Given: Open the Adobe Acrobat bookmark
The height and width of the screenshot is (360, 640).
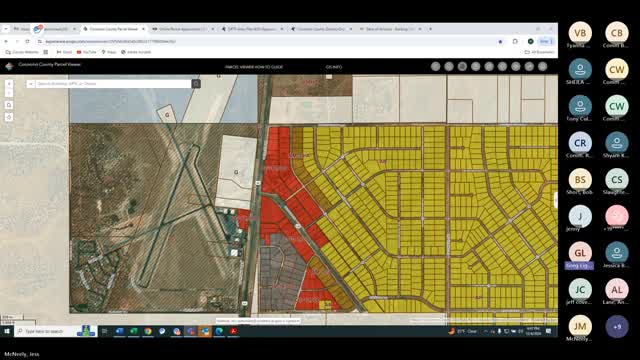Looking at the screenshot, I should (136, 52).
